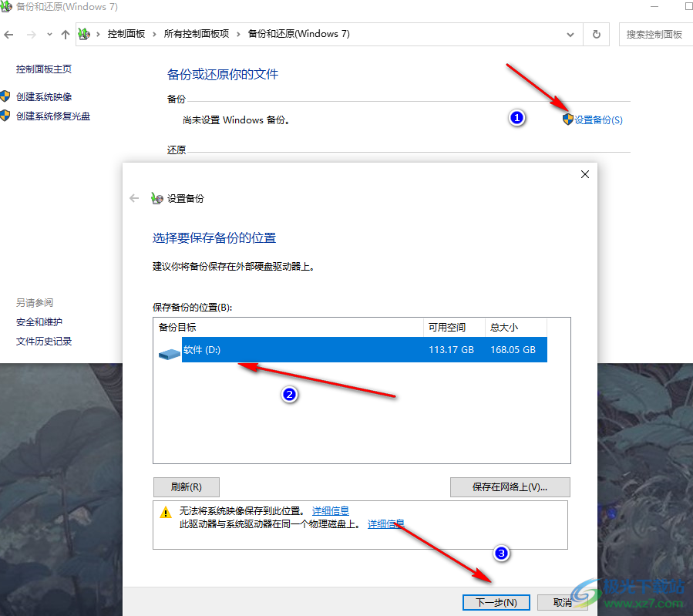Image resolution: width=693 pixels, height=616 pixels.
Task: Open 详细信息 link after 同一个物理磁盘上
Action: coord(386,524)
